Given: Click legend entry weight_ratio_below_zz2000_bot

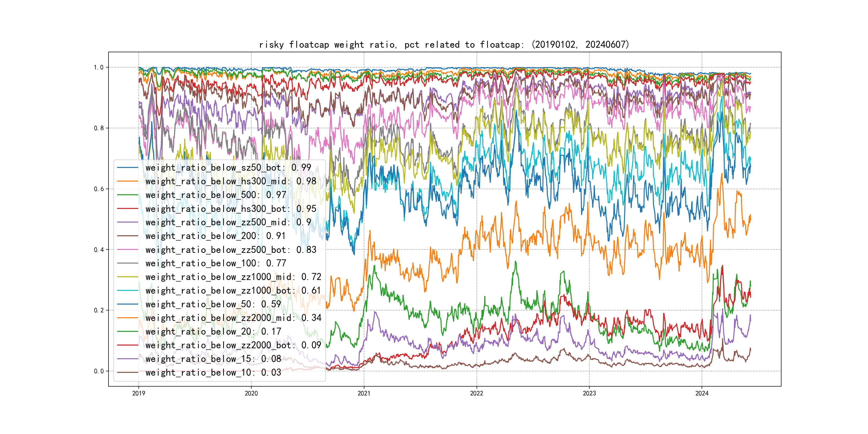Looking at the screenshot, I should [233, 345].
